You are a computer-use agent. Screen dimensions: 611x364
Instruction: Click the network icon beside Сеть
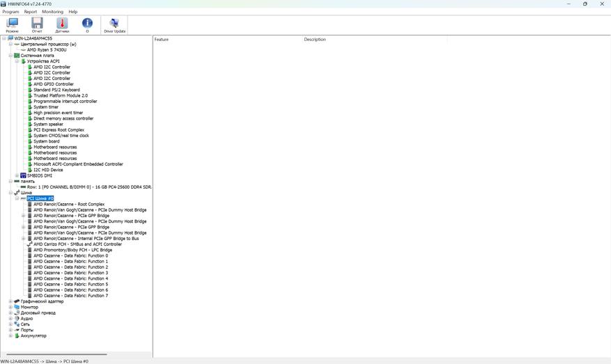pos(17,324)
